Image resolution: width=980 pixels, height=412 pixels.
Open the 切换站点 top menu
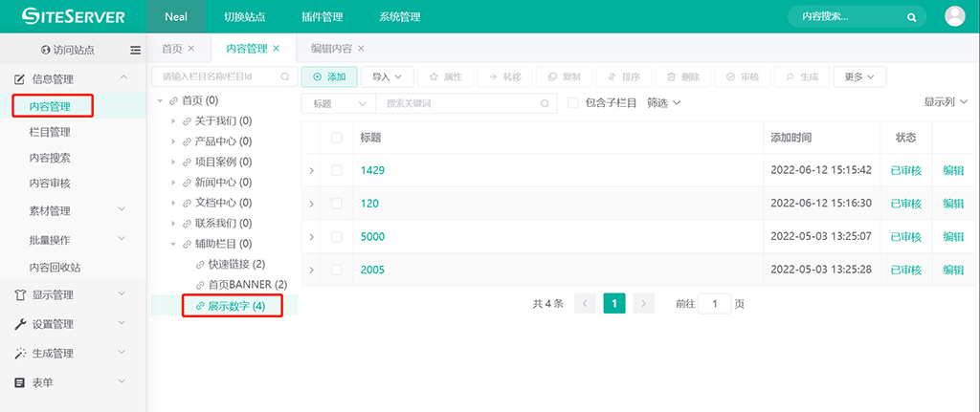pos(244,17)
